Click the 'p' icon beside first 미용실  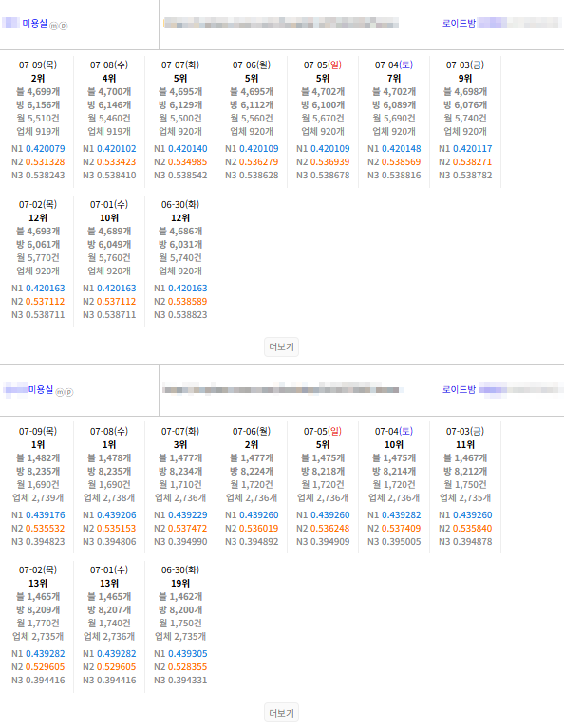64,26
